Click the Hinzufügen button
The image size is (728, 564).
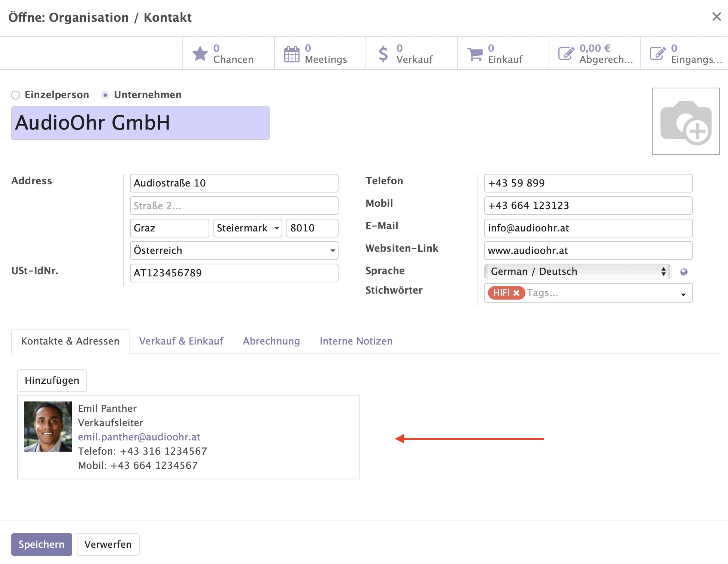pos(52,380)
